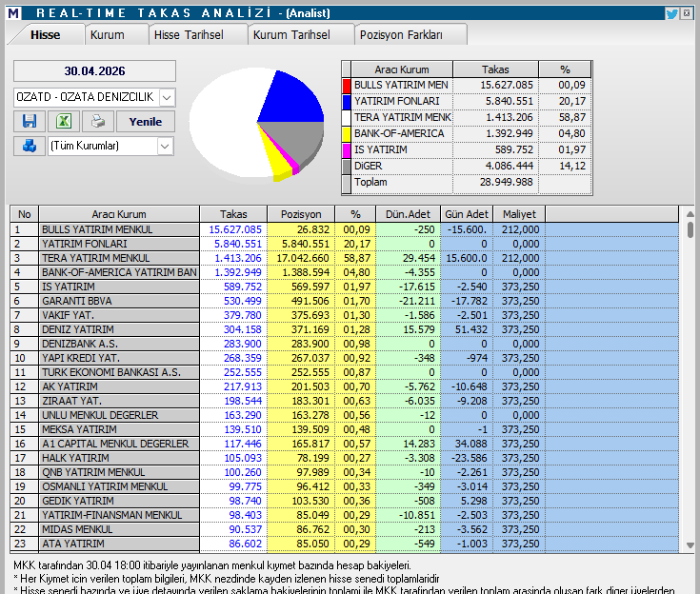Click Dün.Adet value 29.454

419,258
